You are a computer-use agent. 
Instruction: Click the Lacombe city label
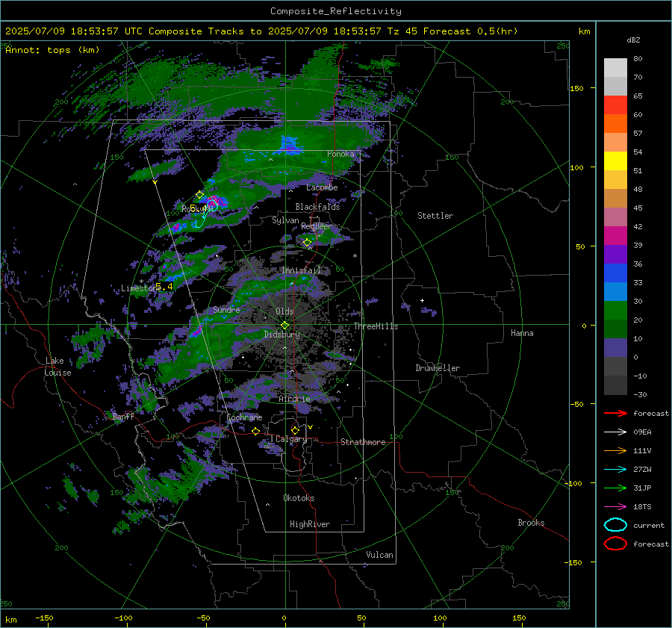(322, 187)
